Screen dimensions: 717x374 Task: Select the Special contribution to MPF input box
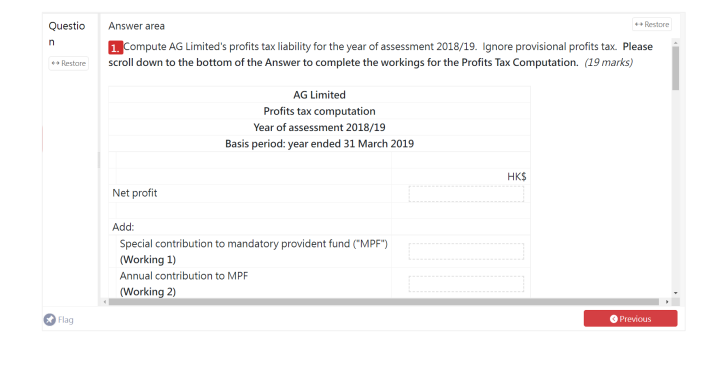466,251
